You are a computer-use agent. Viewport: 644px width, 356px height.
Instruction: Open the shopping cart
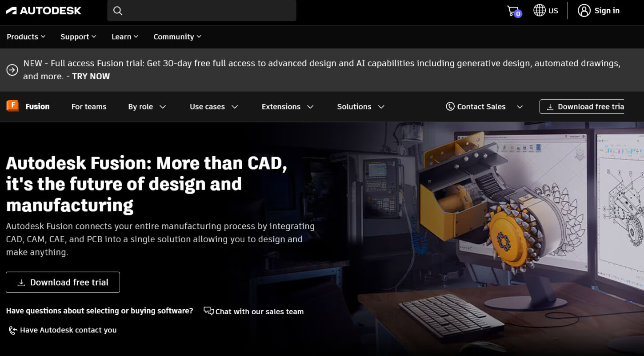[x=514, y=11]
